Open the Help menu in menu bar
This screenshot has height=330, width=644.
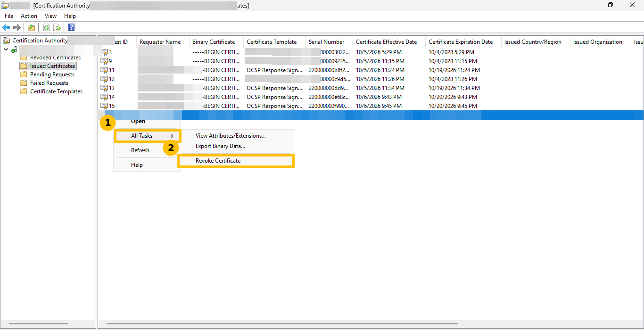tap(70, 16)
